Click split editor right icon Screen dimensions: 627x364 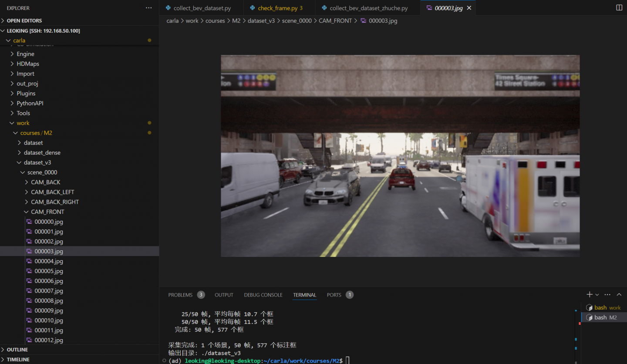619,8
